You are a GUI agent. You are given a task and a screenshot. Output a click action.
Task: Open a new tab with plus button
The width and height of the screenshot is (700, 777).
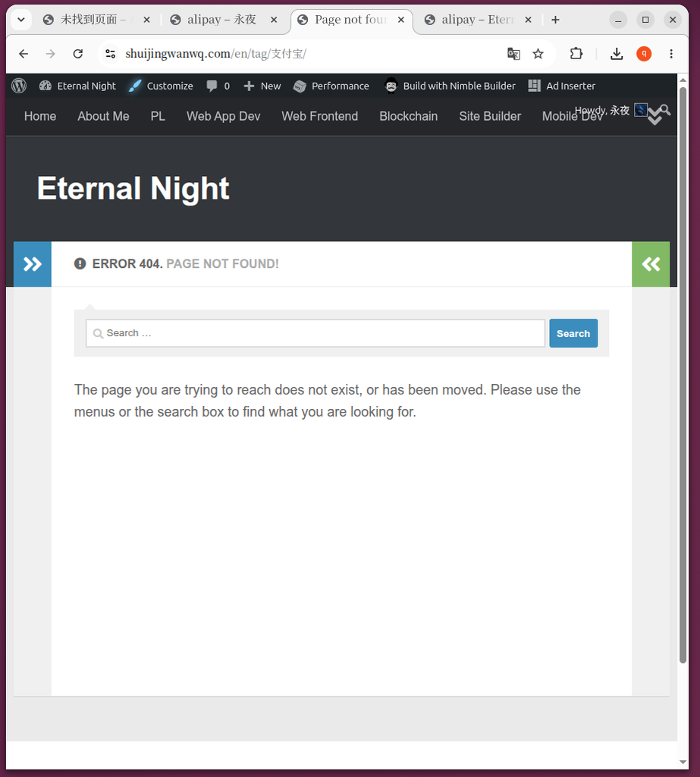click(x=555, y=20)
